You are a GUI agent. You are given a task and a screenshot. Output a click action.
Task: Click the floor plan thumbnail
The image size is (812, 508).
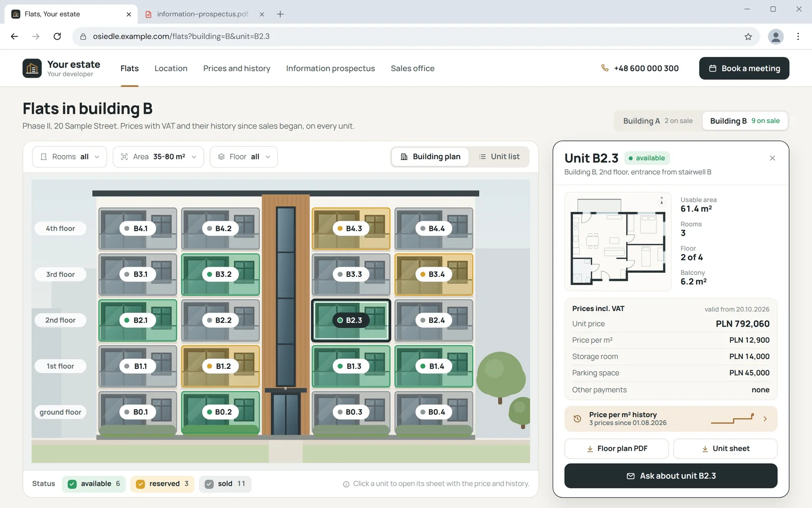pyautogui.click(x=618, y=241)
